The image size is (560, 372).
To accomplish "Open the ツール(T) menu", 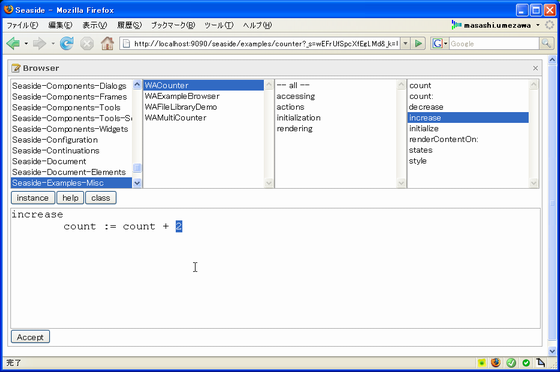I will click(219, 25).
